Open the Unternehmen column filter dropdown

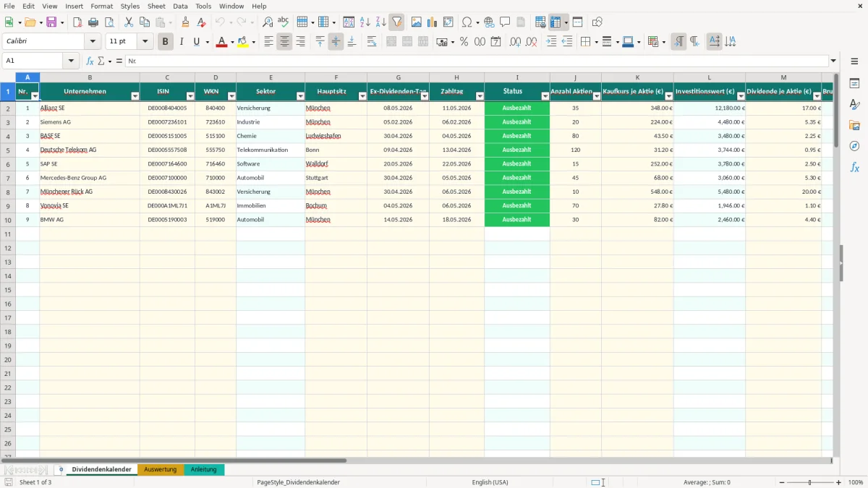click(x=135, y=95)
